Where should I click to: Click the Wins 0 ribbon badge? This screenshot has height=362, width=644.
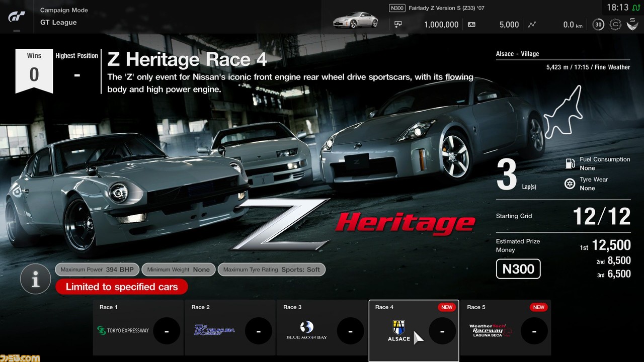[34, 71]
